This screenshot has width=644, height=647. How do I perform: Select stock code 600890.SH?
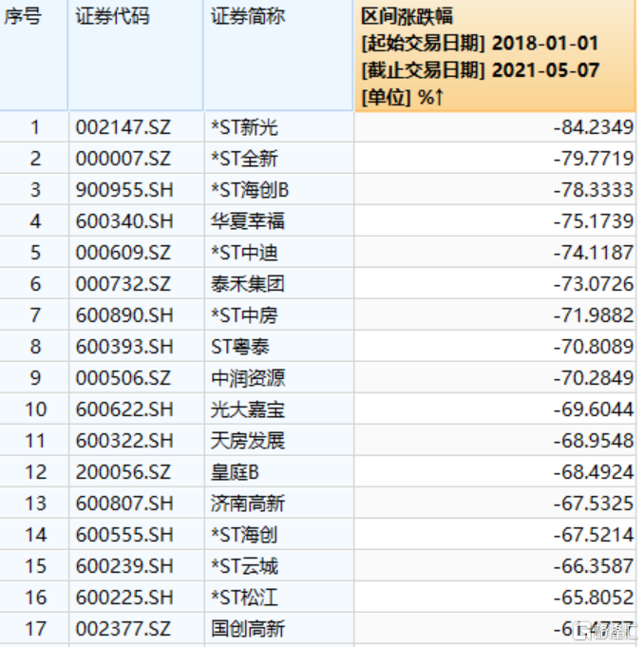[x=124, y=315]
